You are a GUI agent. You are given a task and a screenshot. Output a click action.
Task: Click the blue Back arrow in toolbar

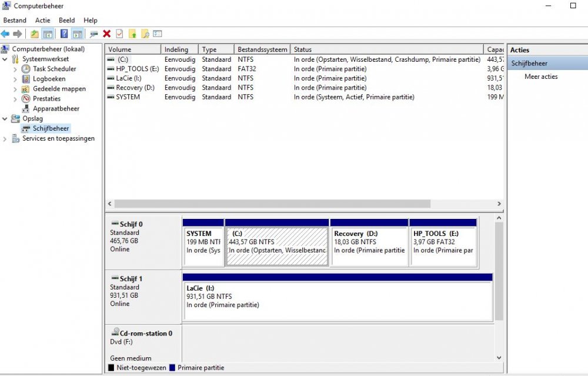point(5,34)
